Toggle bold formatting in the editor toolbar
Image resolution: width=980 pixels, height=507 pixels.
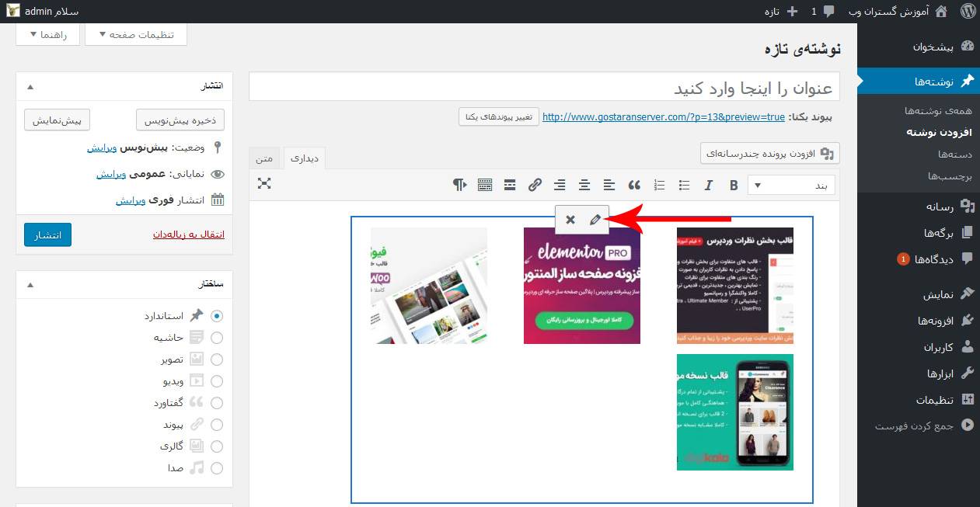click(x=734, y=185)
